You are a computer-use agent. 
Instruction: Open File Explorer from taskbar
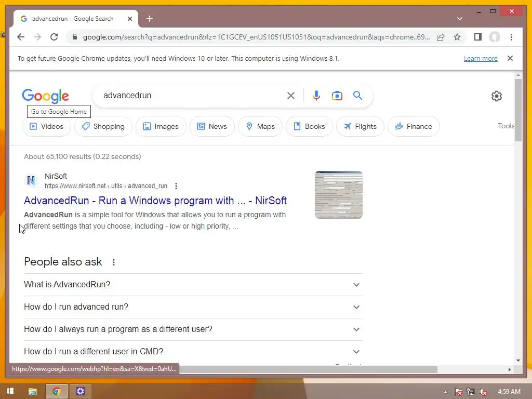pyautogui.click(x=33, y=391)
